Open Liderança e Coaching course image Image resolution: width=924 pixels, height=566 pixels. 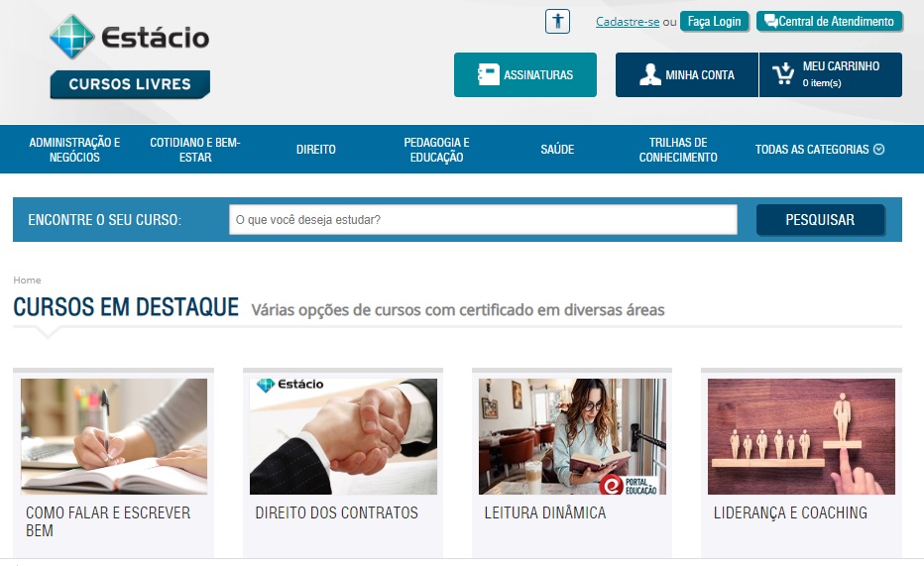tap(801, 436)
